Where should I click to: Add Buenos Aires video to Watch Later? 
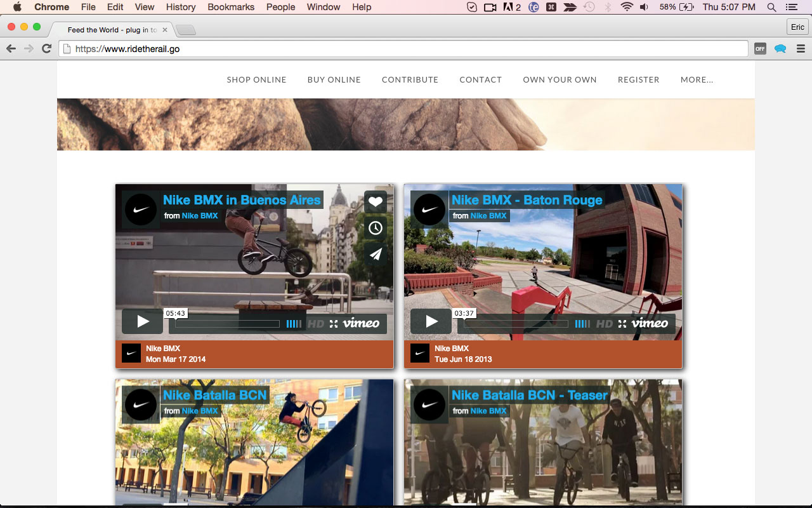pos(376,228)
